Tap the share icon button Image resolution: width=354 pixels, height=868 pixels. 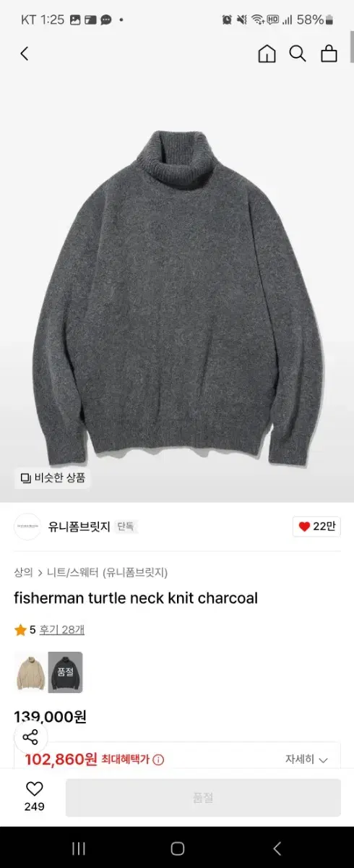(30, 737)
